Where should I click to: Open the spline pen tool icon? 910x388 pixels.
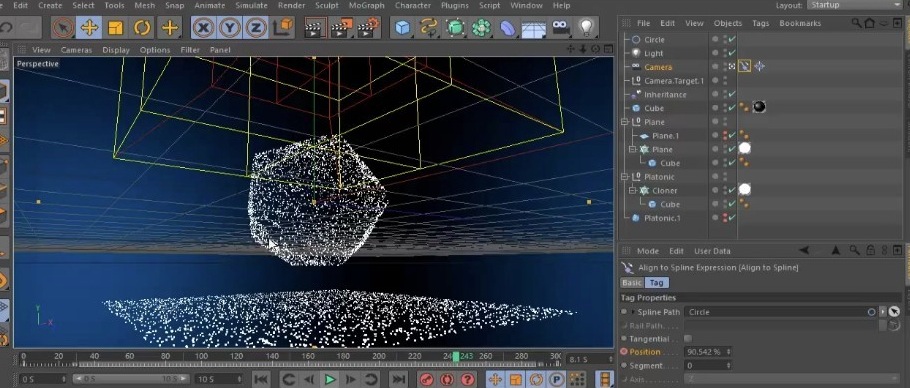point(429,27)
